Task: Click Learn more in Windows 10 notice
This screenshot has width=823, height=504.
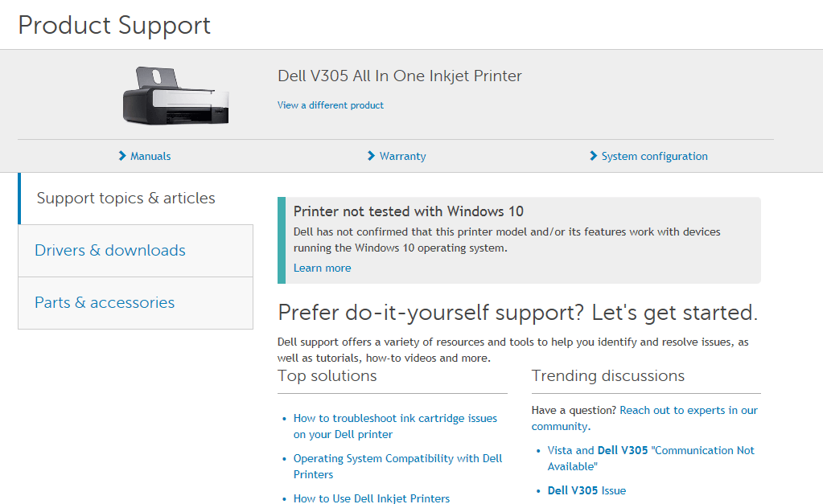Action: (x=323, y=268)
